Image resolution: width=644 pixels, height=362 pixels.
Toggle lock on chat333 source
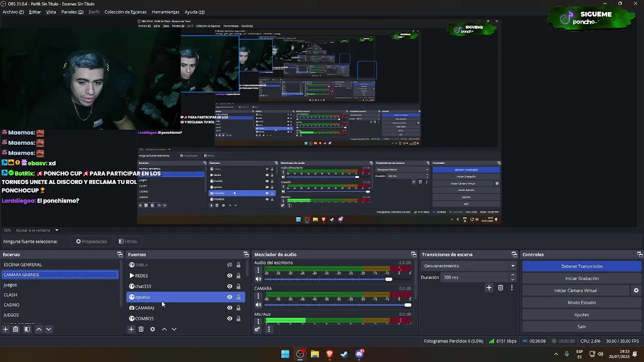(238, 287)
